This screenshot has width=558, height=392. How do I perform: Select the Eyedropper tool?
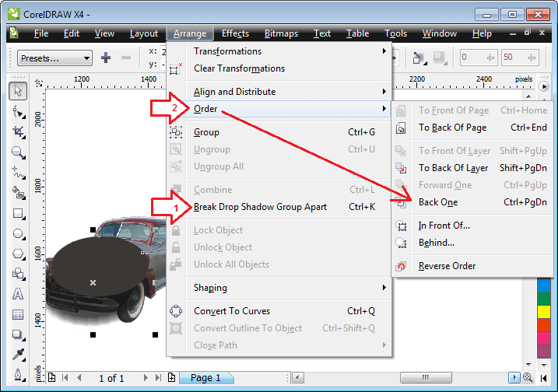[x=18, y=355]
